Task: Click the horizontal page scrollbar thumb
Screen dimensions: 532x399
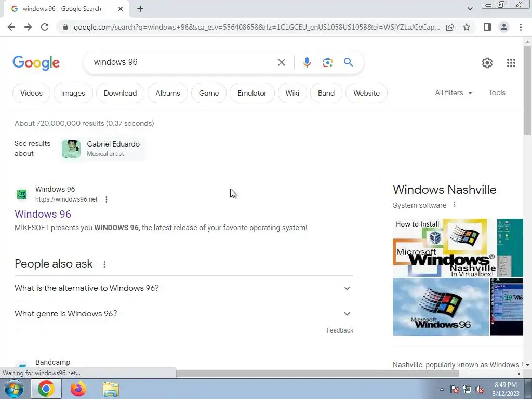Action: point(317,374)
